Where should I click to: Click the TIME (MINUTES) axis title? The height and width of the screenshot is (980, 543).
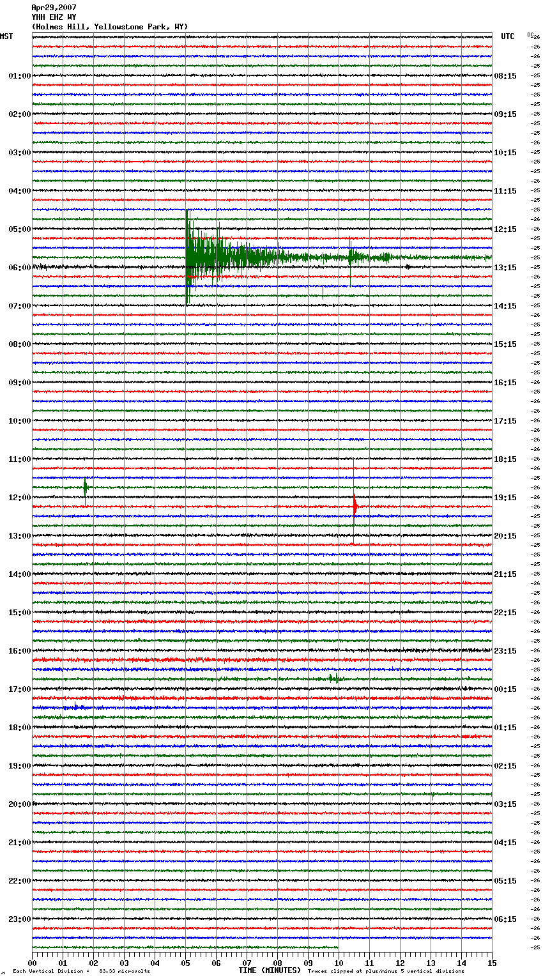(270, 970)
